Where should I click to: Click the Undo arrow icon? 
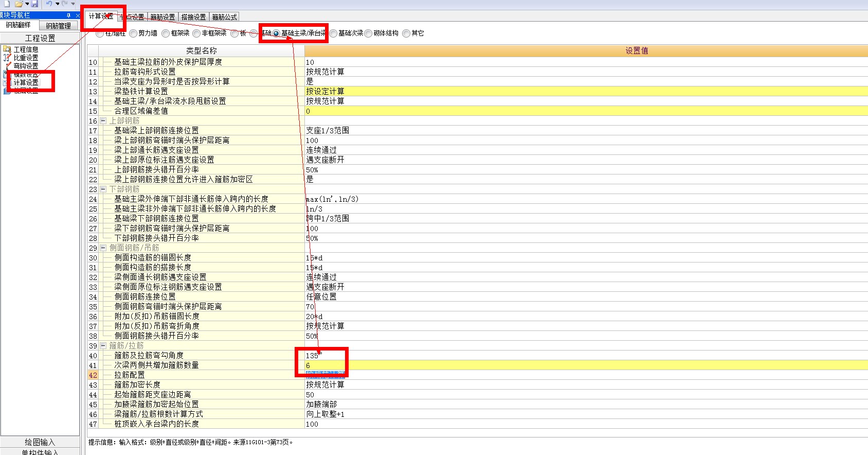[x=49, y=4]
